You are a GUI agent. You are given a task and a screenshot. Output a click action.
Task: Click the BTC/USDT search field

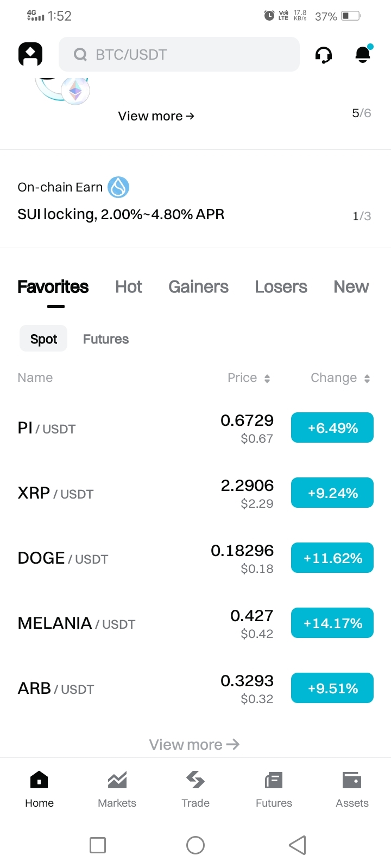[179, 54]
